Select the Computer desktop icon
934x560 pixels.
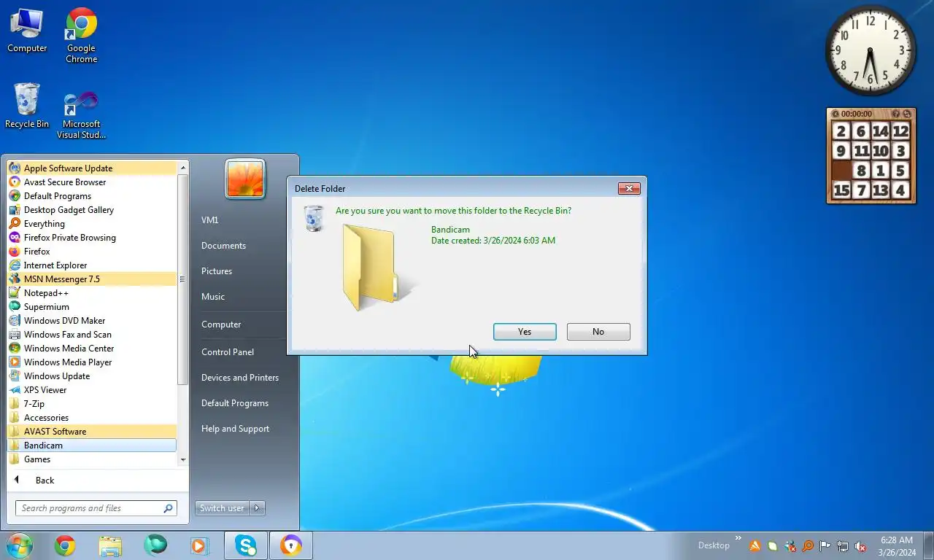27,31
